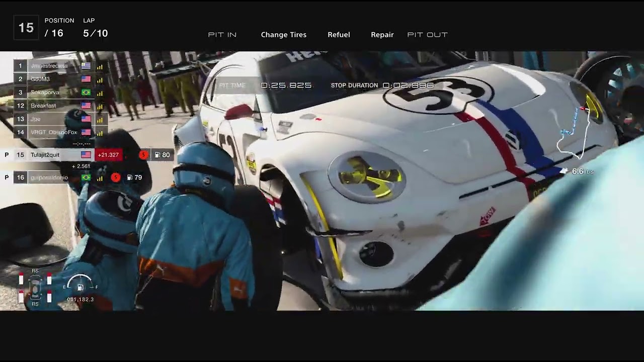Click the rear-right tire wear indicator
Viewport: 644px width, 362px height.
49,297
